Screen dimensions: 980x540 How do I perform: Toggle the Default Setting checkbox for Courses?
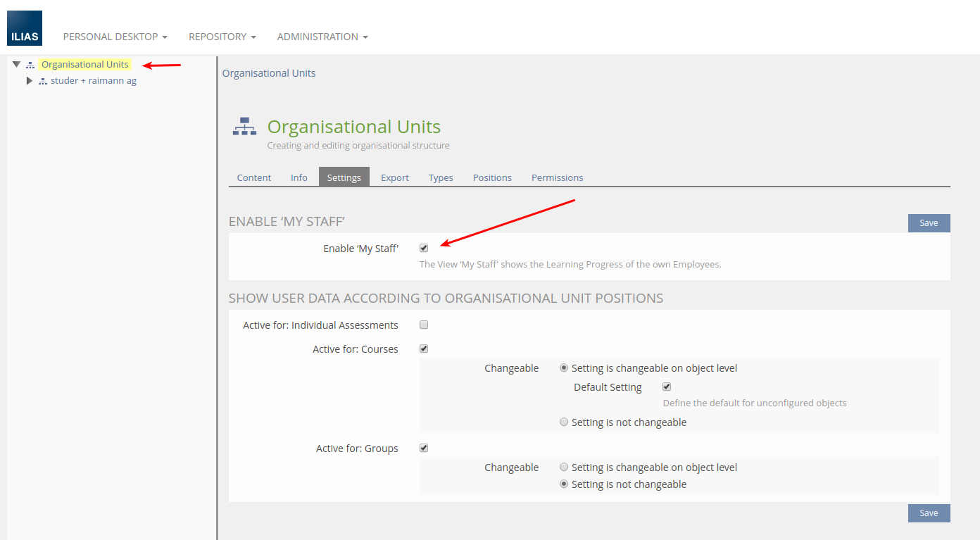pyautogui.click(x=667, y=387)
